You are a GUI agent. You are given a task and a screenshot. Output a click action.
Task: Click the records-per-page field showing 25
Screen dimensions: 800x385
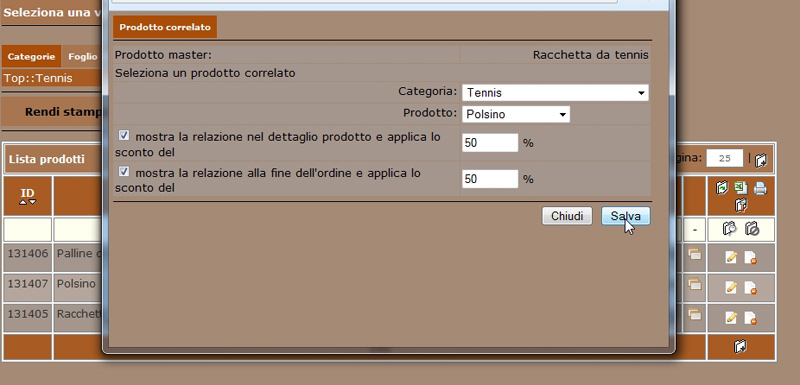(724, 159)
